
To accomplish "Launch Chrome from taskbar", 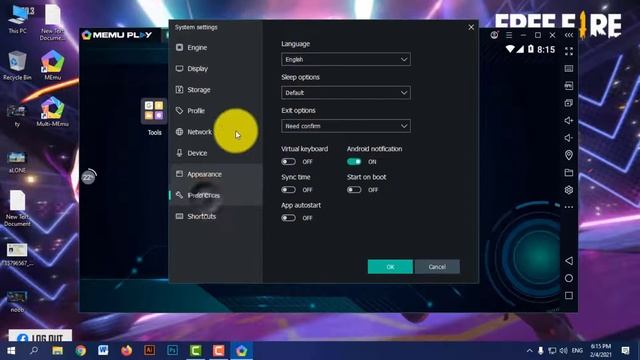I will [80, 351].
